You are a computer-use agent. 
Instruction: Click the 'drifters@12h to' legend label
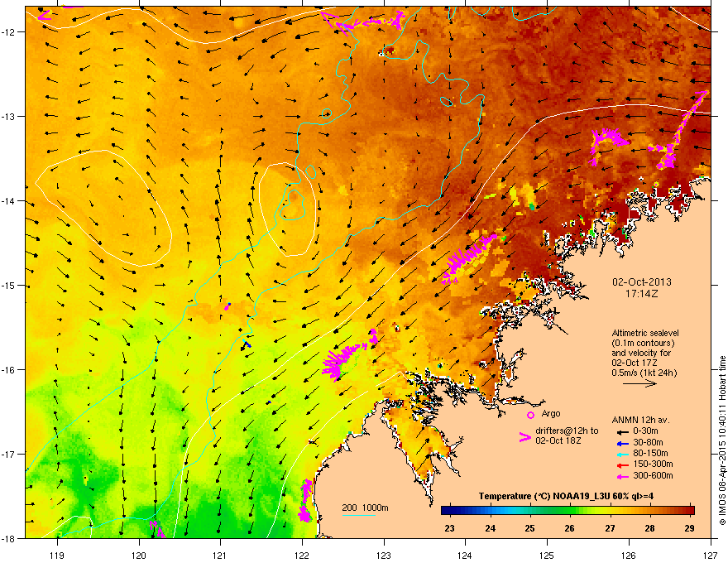coord(567,431)
